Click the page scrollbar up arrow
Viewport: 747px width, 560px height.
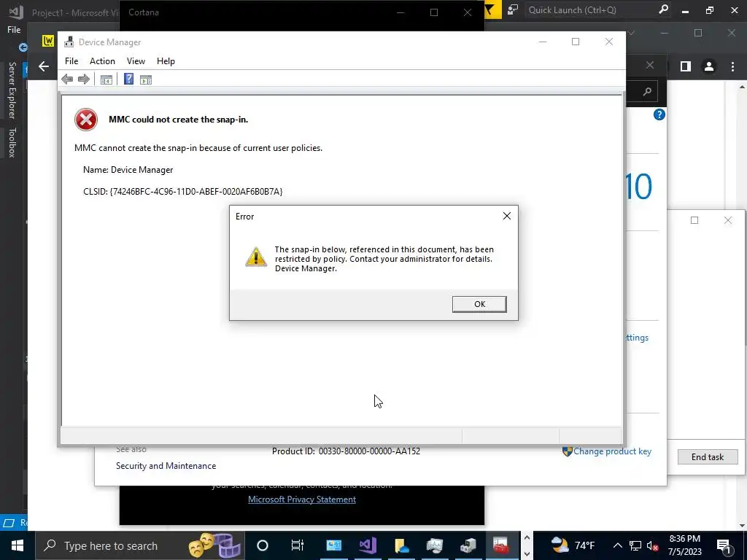742,87
